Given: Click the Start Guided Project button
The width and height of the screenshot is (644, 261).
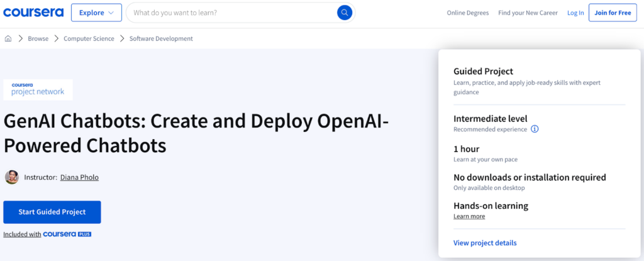Looking at the screenshot, I should coord(52,212).
